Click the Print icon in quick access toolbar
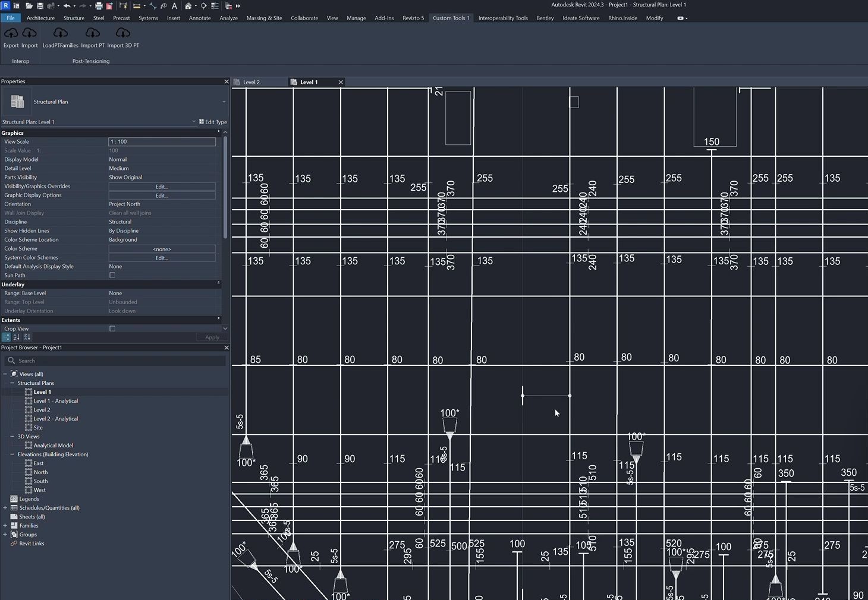This screenshot has width=868, height=600. (99, 6)
